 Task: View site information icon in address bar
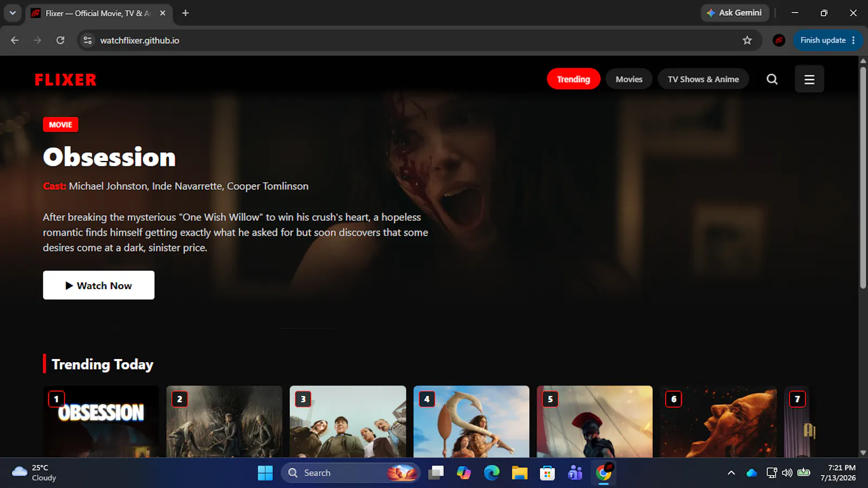(88, 40)
